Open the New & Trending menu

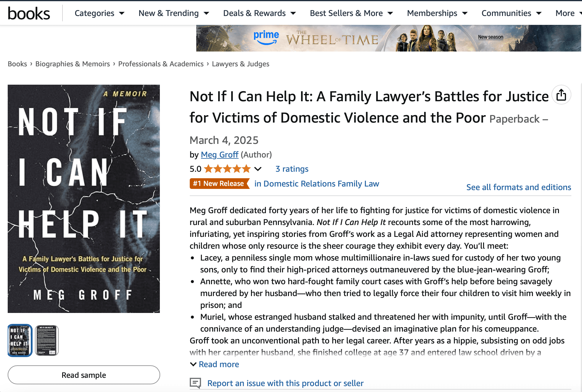[173, 13]
